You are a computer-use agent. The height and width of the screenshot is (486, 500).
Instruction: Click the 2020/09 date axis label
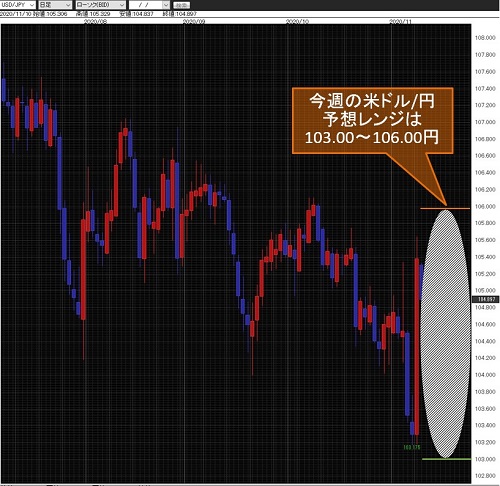coord(194,21)
